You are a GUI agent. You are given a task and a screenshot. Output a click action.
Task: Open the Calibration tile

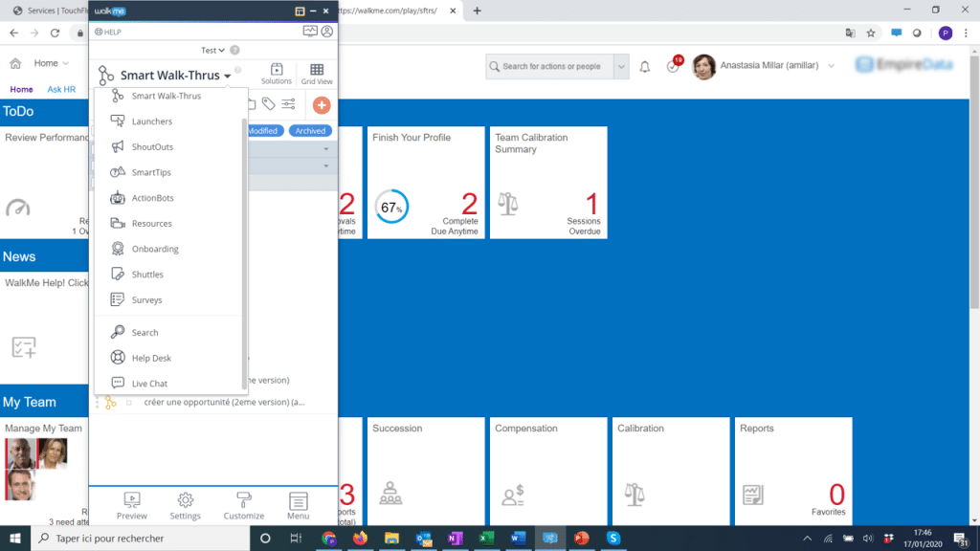tap(671, 471)
